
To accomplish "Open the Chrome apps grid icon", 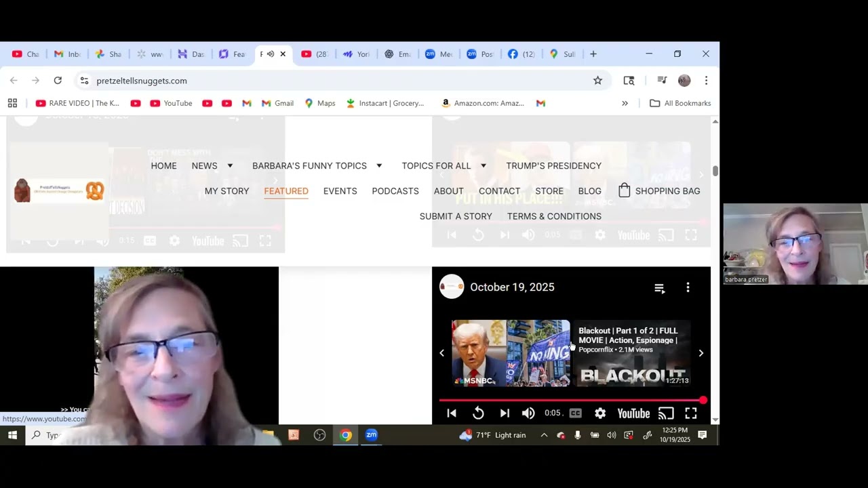I will pyautogui.click(x=12, y=103).
